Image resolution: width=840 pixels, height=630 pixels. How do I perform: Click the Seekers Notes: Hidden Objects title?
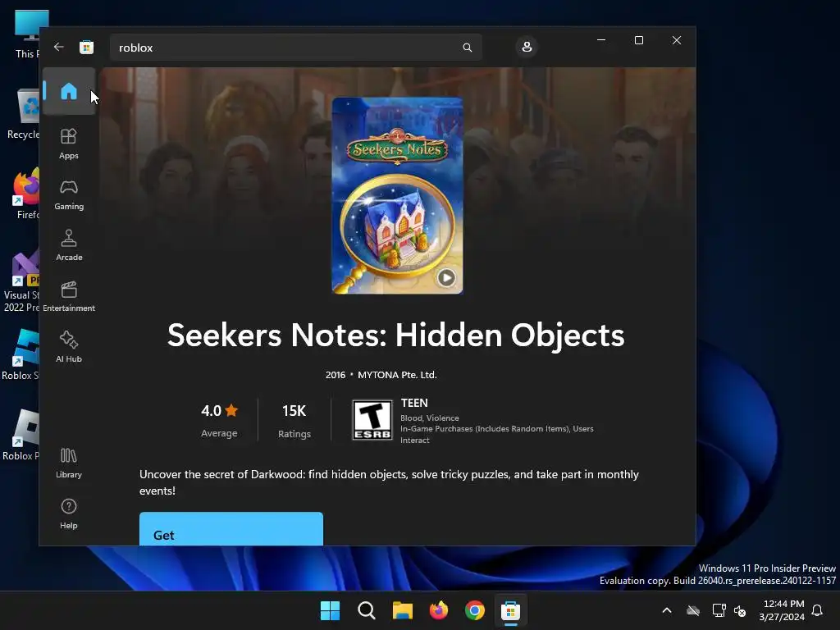(x=396, y=336)
